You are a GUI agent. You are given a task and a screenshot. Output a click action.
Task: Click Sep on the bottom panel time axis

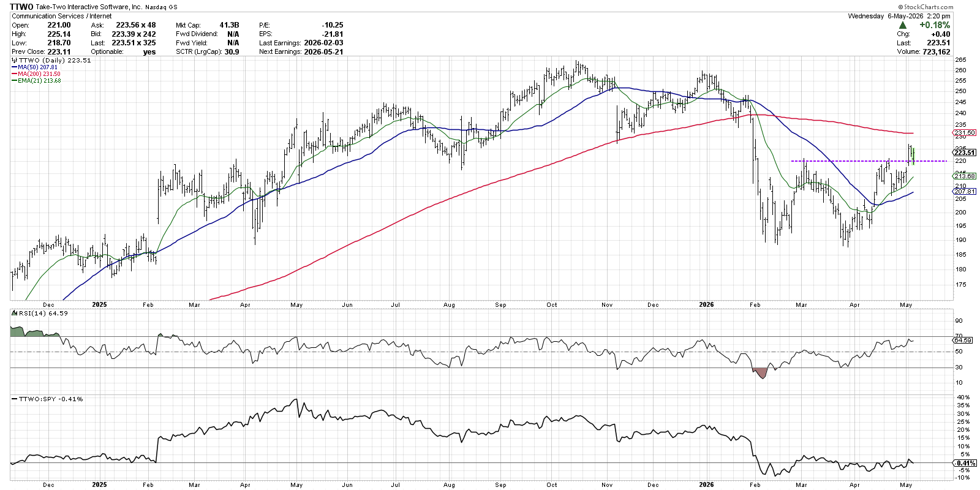click(501, 484)
